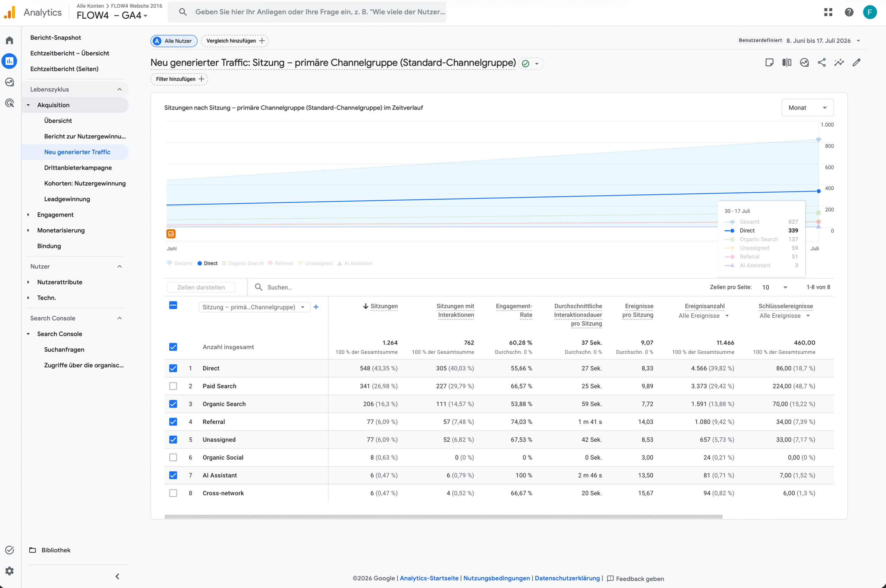Open the Drittanbieterkampagne report

78,168
